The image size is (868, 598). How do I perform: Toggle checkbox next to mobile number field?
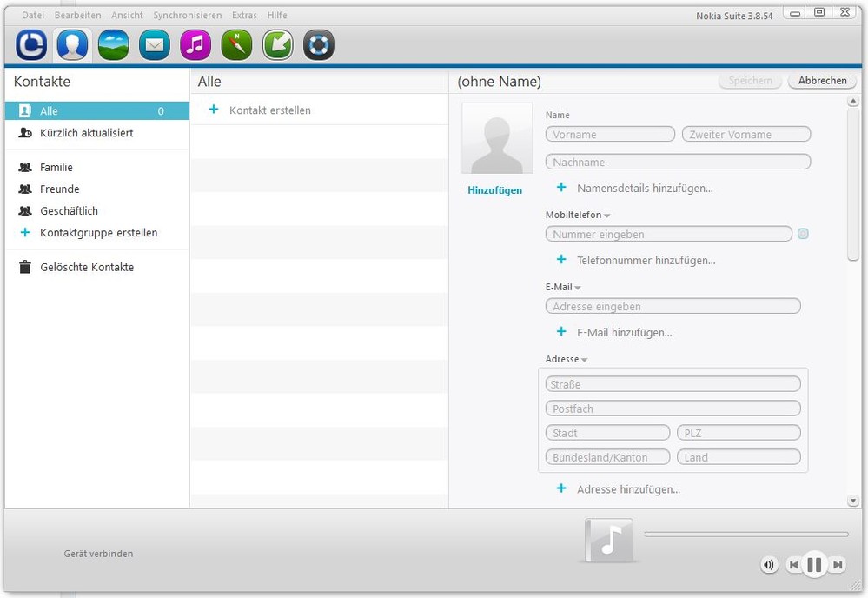(x=803, y=234)
